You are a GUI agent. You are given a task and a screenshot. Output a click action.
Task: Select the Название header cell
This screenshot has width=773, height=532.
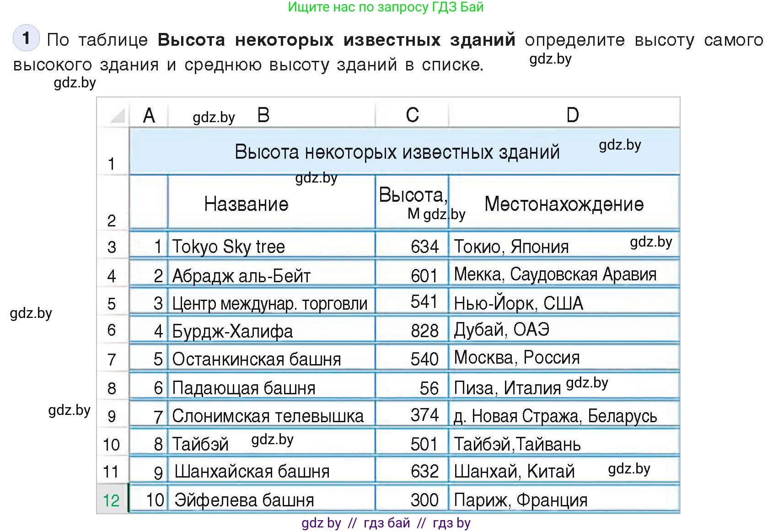click(x=247, y=204)
